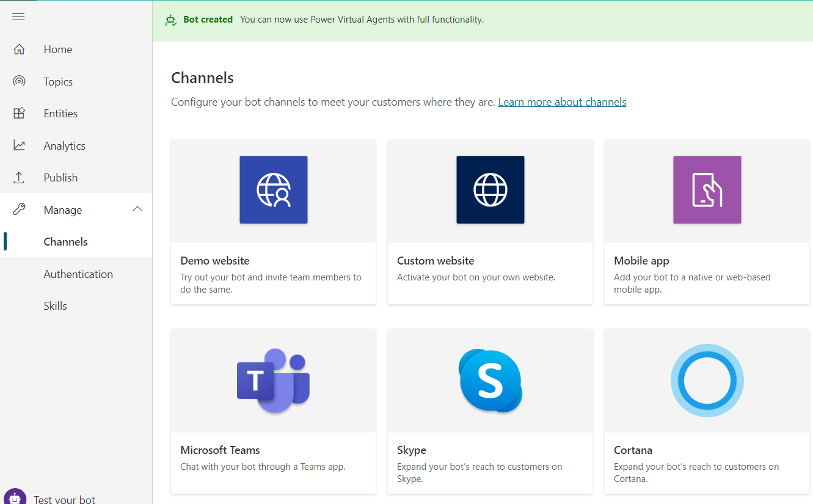Viewport: 813px width, 504px height.
Task: Click the Cortana ring logo
Action: 707,381
